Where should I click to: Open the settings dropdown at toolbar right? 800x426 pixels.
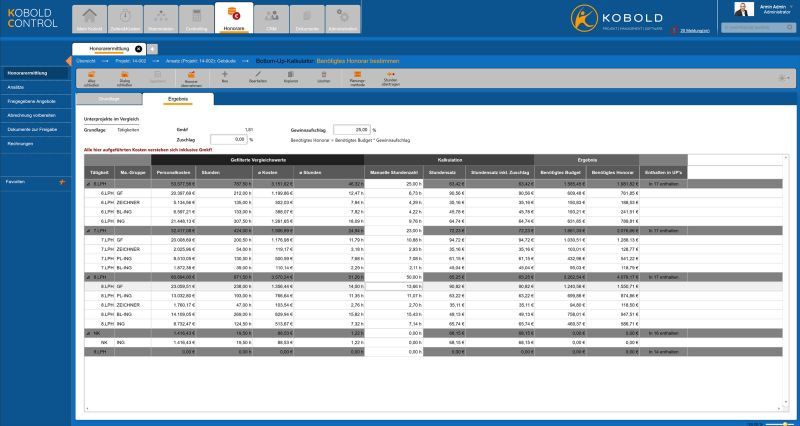(782, 77)
